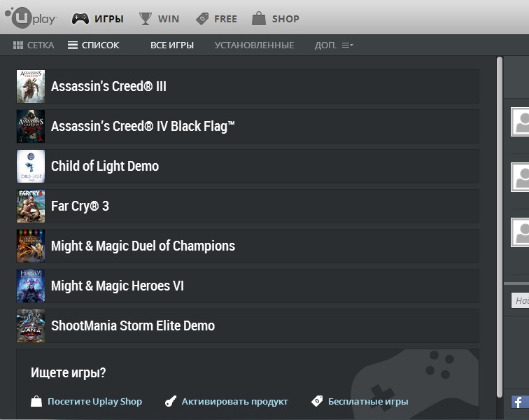This screenshot has height=420, width=529.
Task: Select Assassin's Creed® III title
Action: (108, 86)
